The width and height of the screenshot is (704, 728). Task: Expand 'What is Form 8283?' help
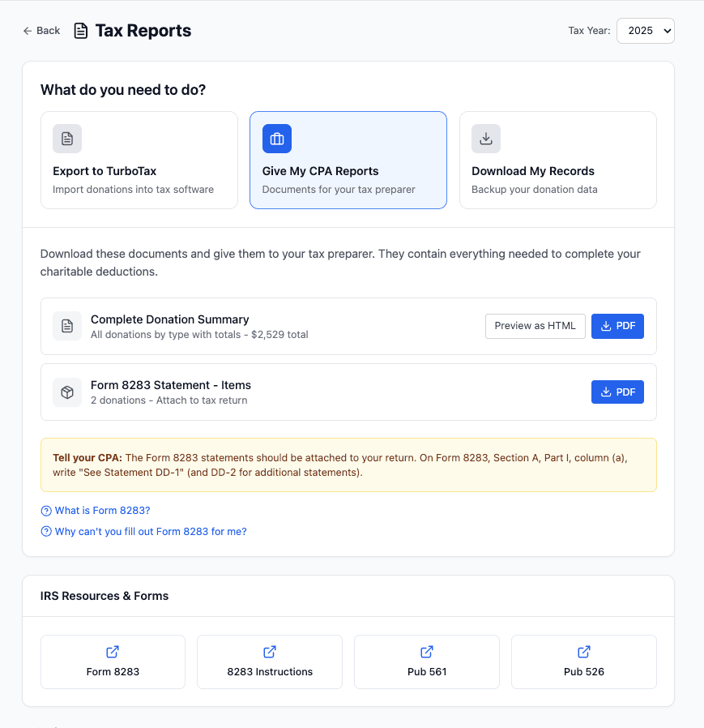(102, 511)
